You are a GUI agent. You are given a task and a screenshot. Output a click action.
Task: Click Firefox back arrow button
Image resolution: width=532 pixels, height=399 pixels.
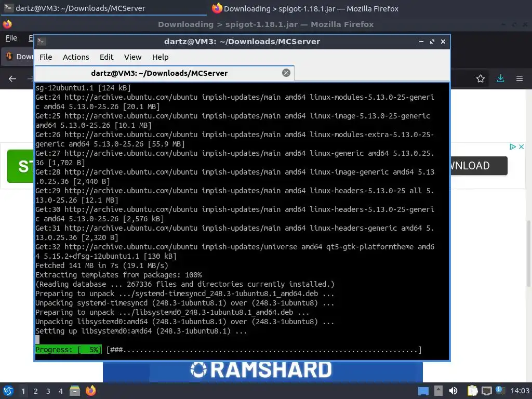pyautogui.click(x=12, y=79)
